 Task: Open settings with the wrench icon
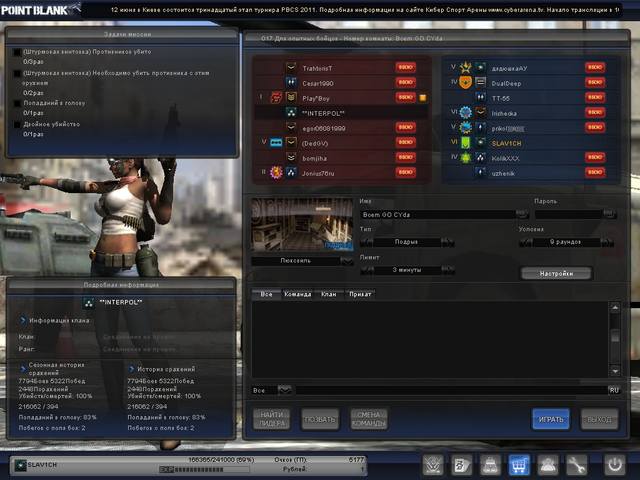click(x=576, y=464)
